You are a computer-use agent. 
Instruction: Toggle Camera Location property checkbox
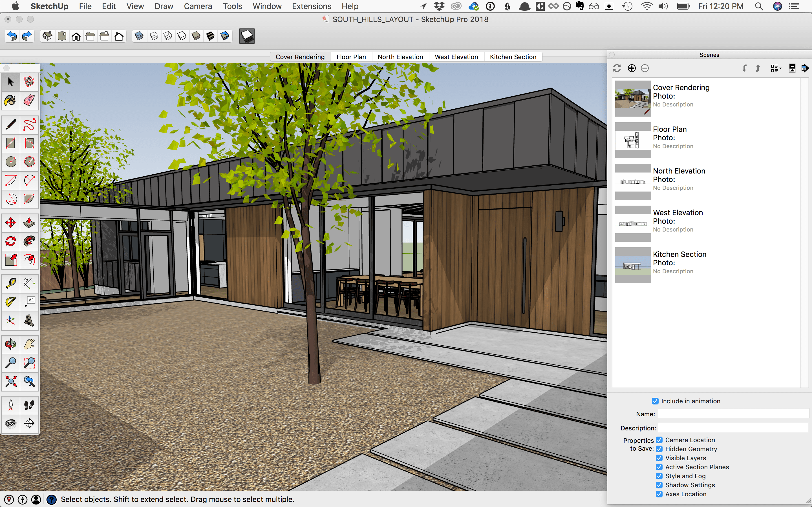[659, 440]
